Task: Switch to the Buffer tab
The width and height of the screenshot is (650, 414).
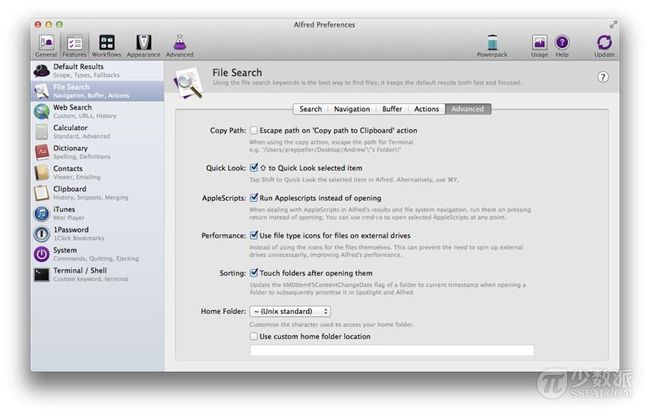Action: [x=392, y=109]
